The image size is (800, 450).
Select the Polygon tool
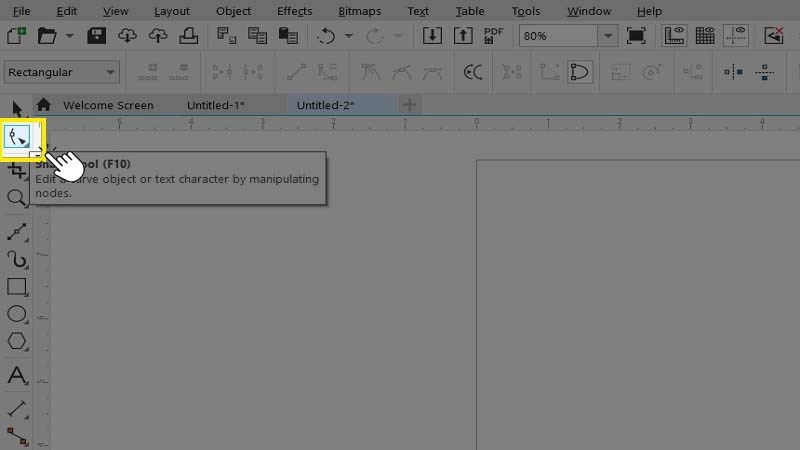[x=17, y=341]
